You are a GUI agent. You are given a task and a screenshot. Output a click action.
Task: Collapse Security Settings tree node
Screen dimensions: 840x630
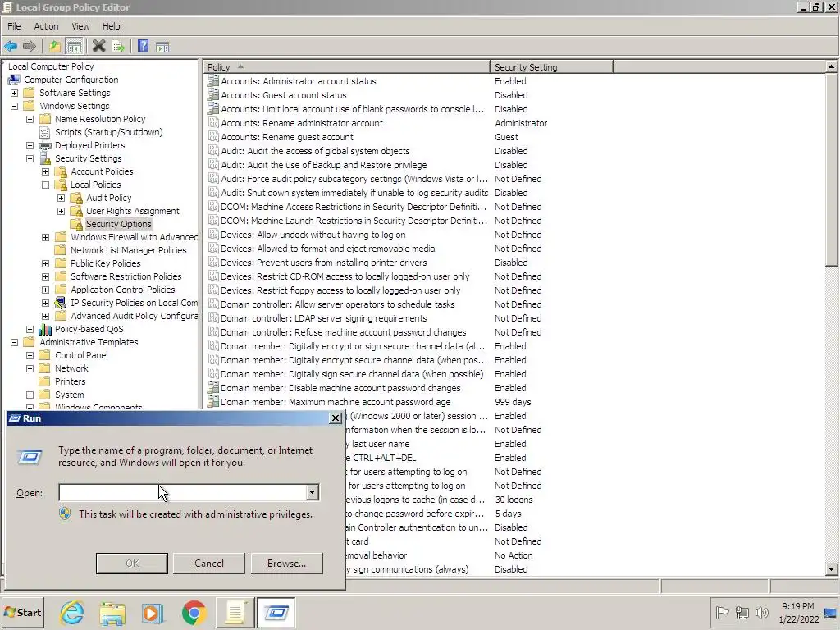pos(30,158)
